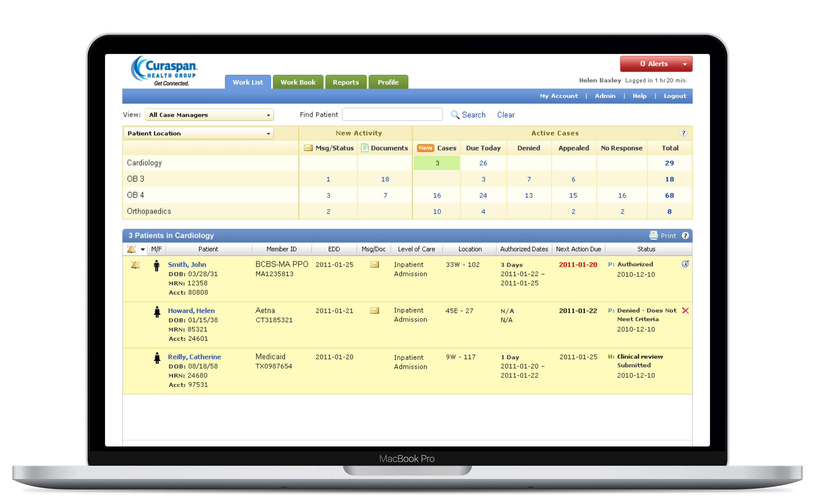The width and height of the screenshot is (815, 504).
Task: Click the clock icon next to Authorized status
Action: (x=685, y=264)
